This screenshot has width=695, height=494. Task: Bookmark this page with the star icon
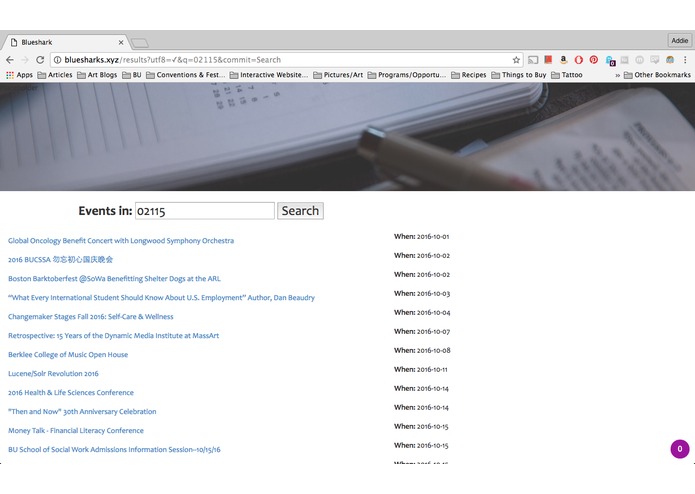click(516, 60)
